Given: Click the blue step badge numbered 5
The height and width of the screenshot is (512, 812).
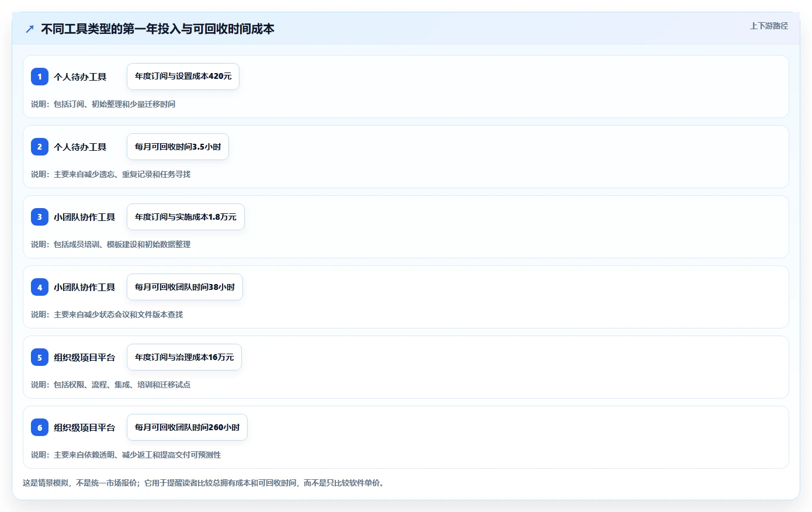Looking at the screenshot, I should [x=40, y=357].
